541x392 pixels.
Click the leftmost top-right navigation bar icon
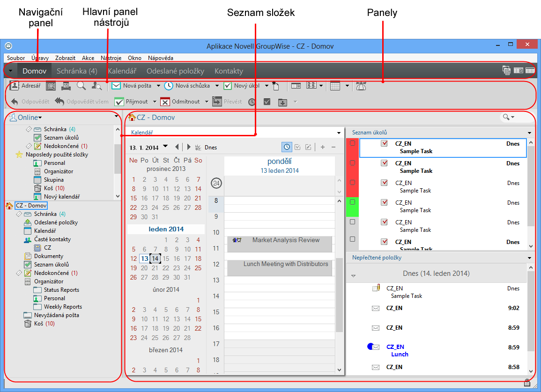tap(506, 70)
